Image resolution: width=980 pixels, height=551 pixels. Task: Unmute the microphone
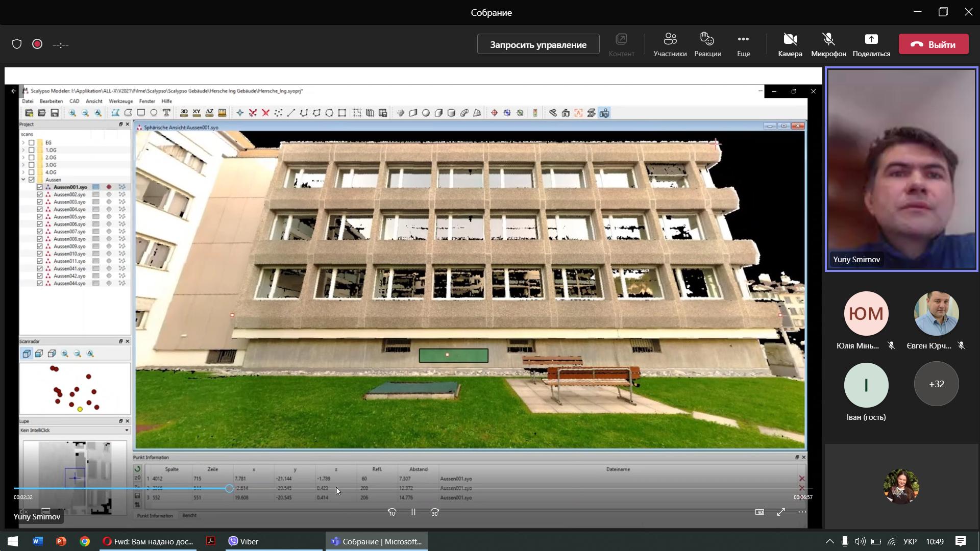point(828,44)
